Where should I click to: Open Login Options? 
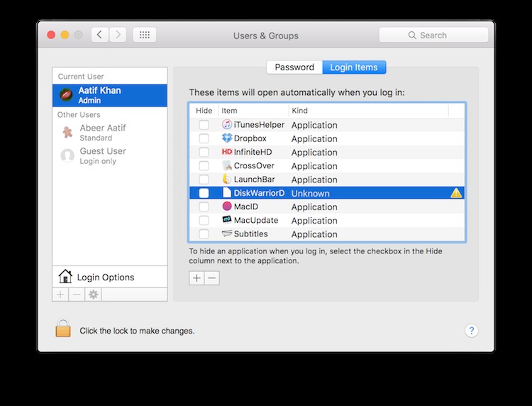110,277
